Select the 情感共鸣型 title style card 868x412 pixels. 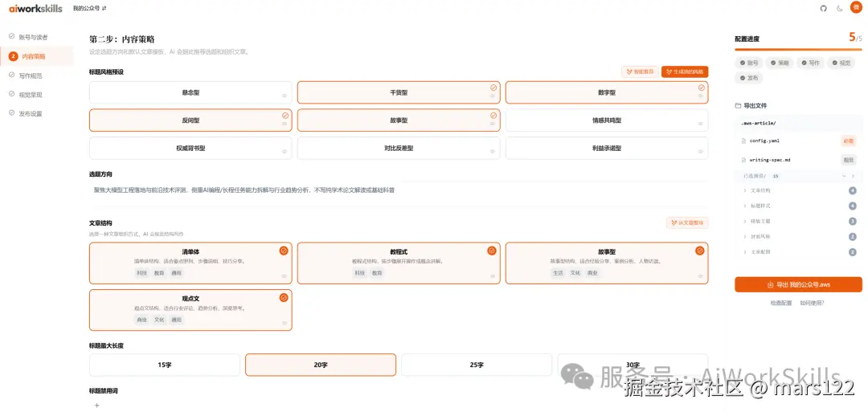pos(607,120)
